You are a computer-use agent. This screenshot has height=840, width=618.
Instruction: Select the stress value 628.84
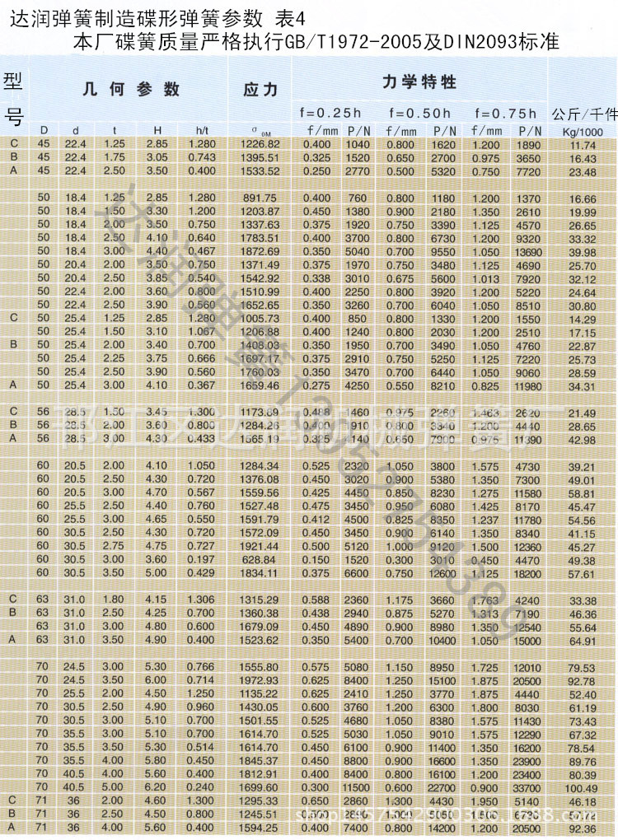[x=260, y=560]
